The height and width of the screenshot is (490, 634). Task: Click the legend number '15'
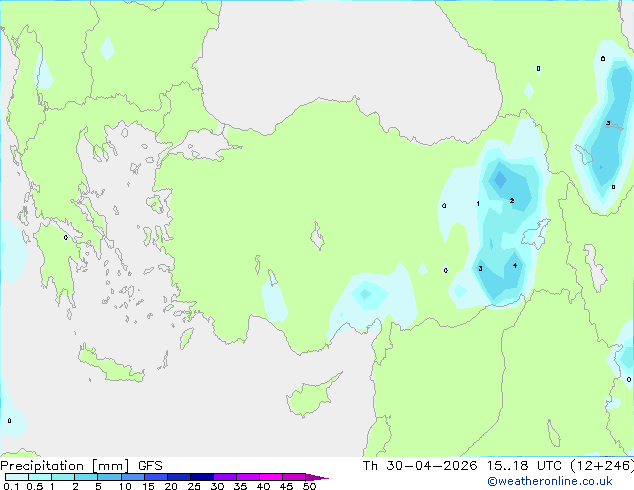[x=148, y=486]
